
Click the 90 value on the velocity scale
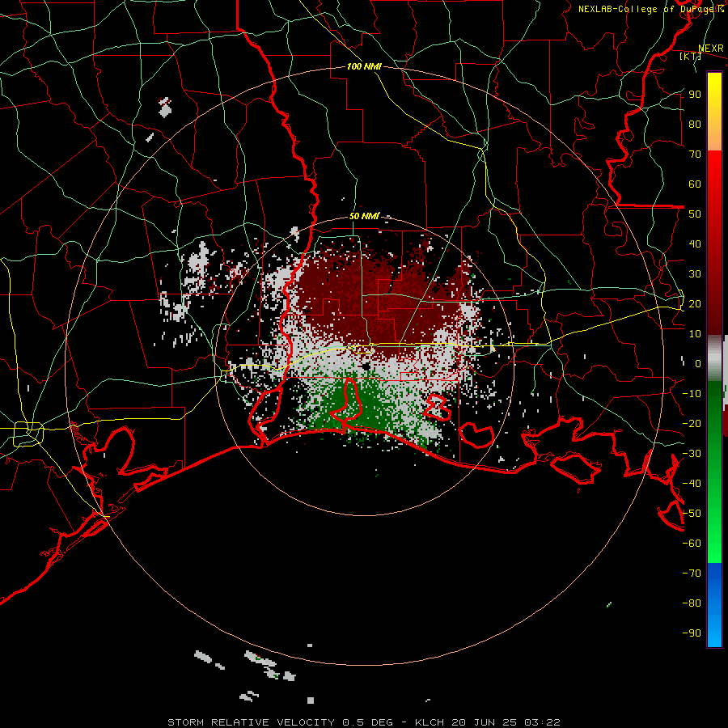(x=695, y=95)
